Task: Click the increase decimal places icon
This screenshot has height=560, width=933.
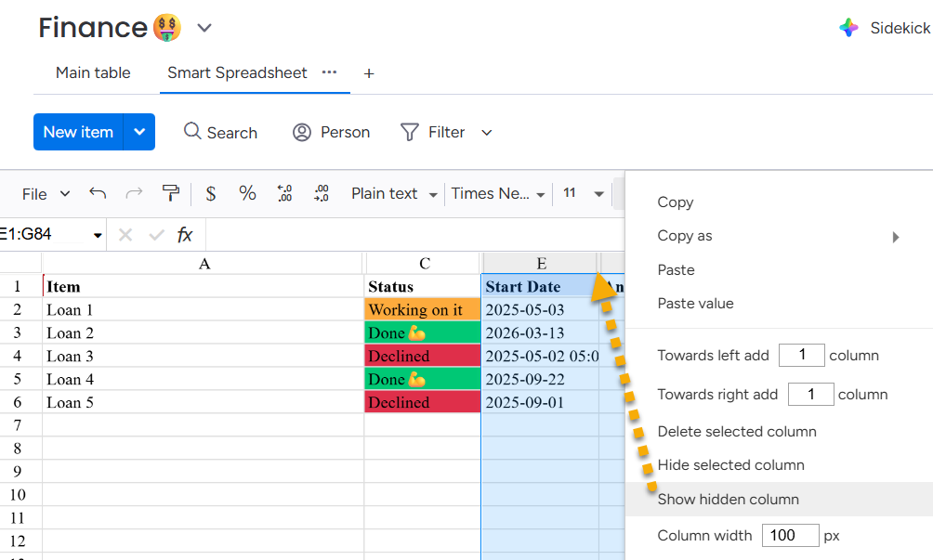Action: click(322, 193)
